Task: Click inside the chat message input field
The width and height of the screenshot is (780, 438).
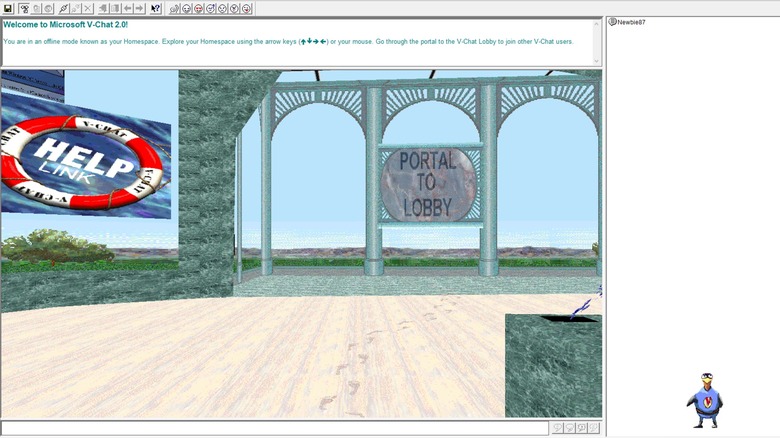Action: tap(275, 428)
